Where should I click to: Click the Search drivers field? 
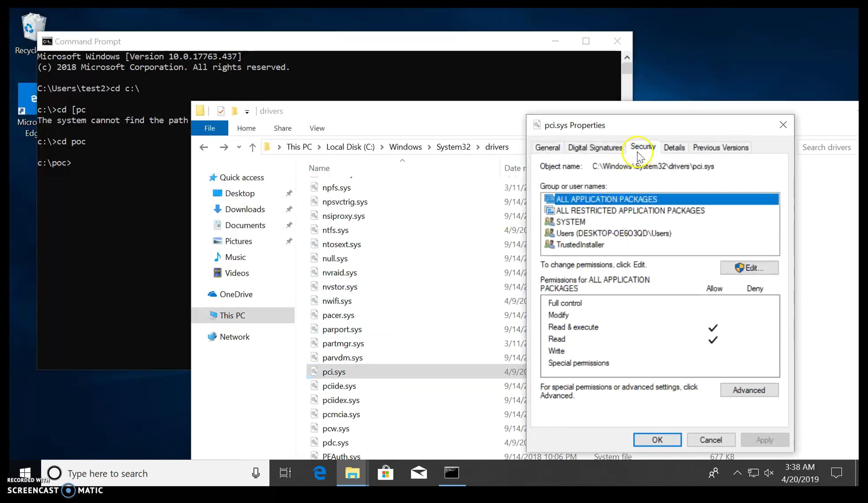827,147
